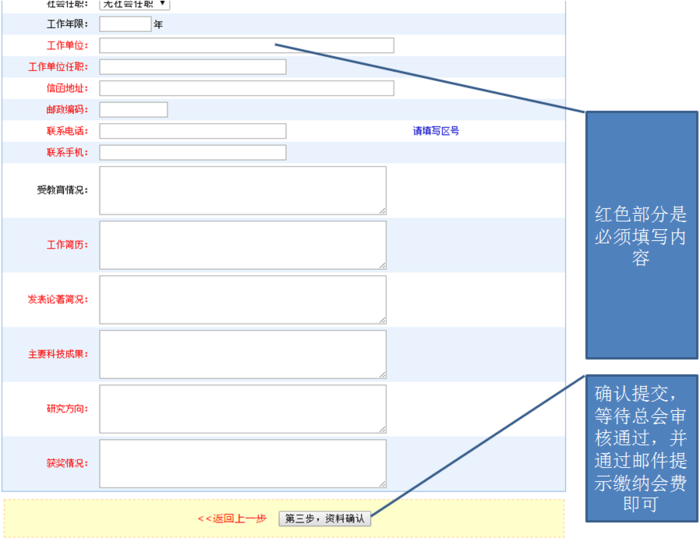This screenshot has width=700, height=542.
Task: Click the 联系电话 phone field
Action: 193,131
